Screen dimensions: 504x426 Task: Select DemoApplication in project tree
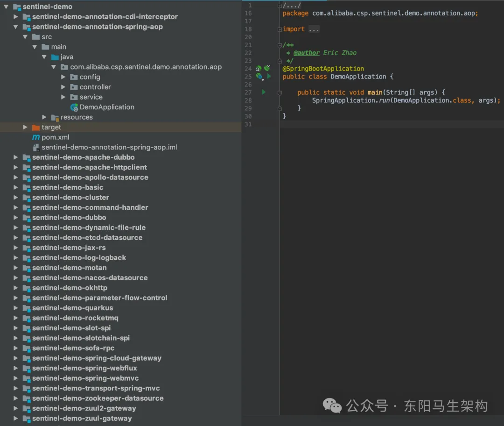tap(107, 107)
